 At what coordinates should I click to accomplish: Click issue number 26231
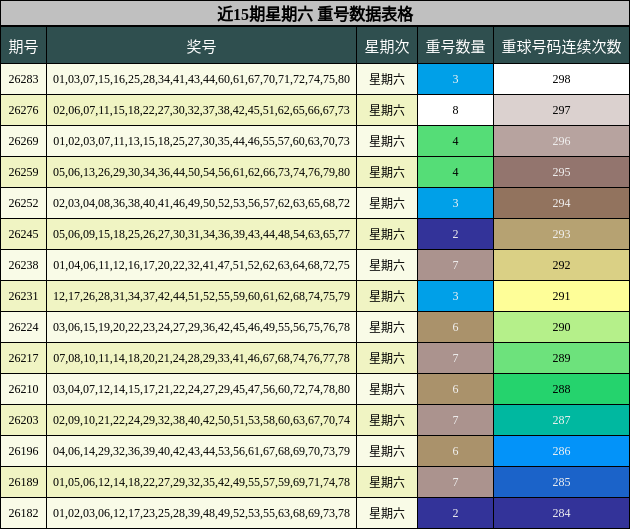[x=23, y=296]
